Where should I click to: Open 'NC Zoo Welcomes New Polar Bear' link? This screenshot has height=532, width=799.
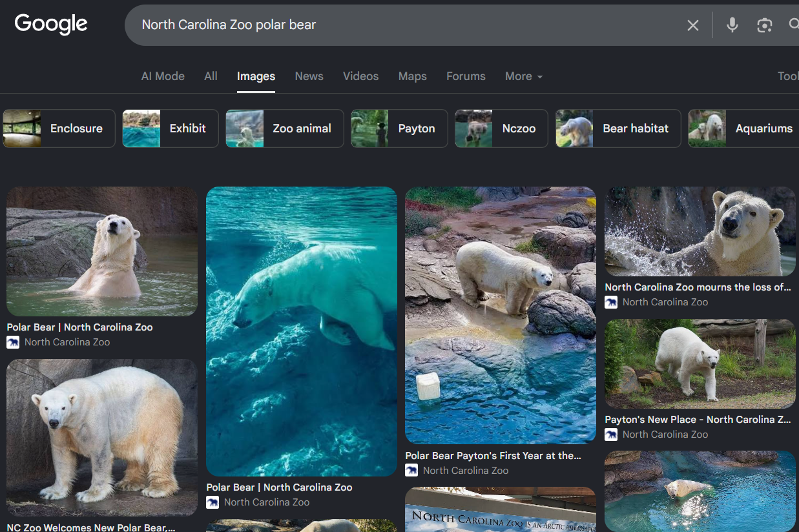pos(91,527)
